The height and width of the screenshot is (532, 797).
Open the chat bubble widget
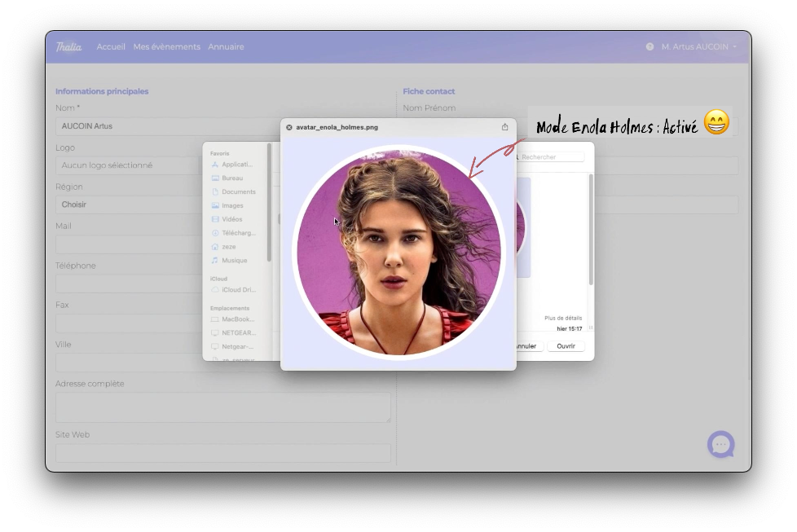point(720,445)
